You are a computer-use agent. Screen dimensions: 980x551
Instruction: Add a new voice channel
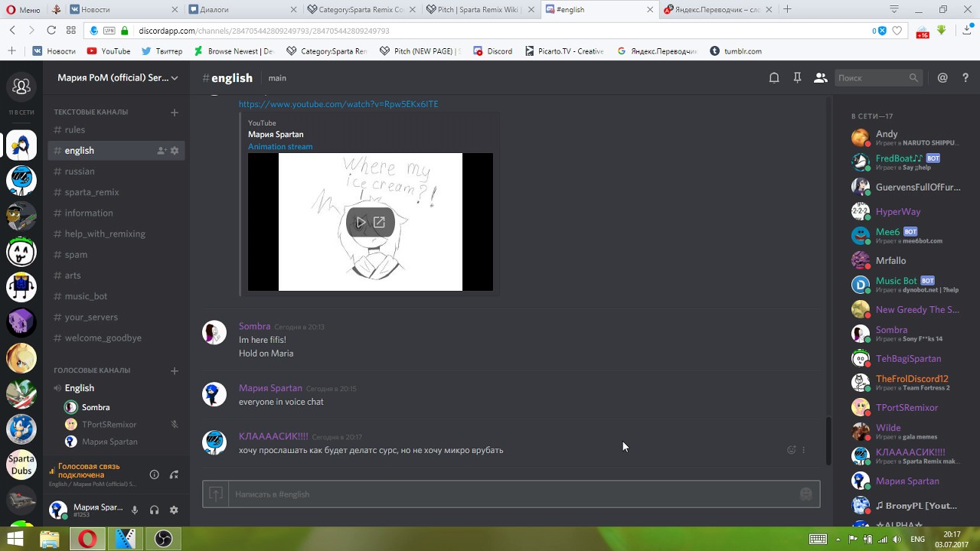175,371
